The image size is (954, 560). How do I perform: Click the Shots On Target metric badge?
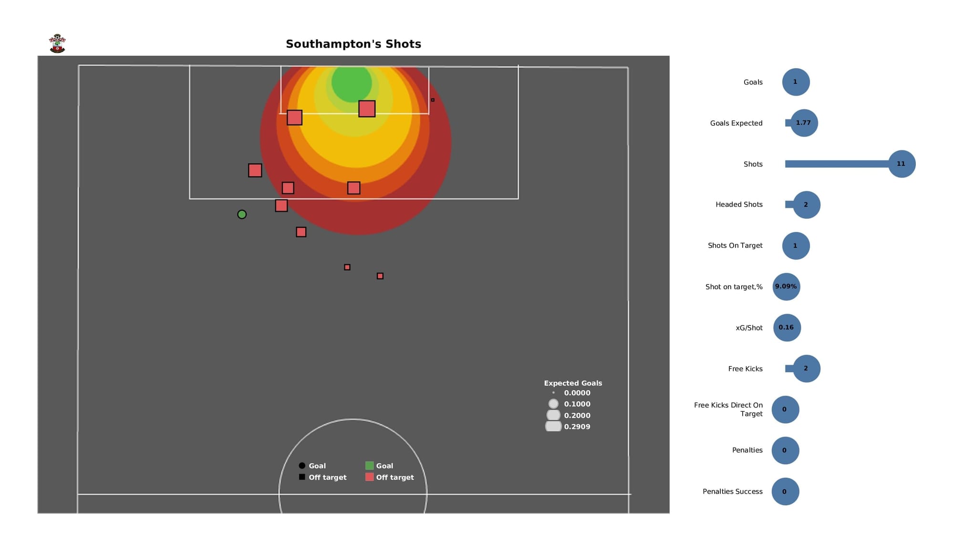(x=797, y=245)
